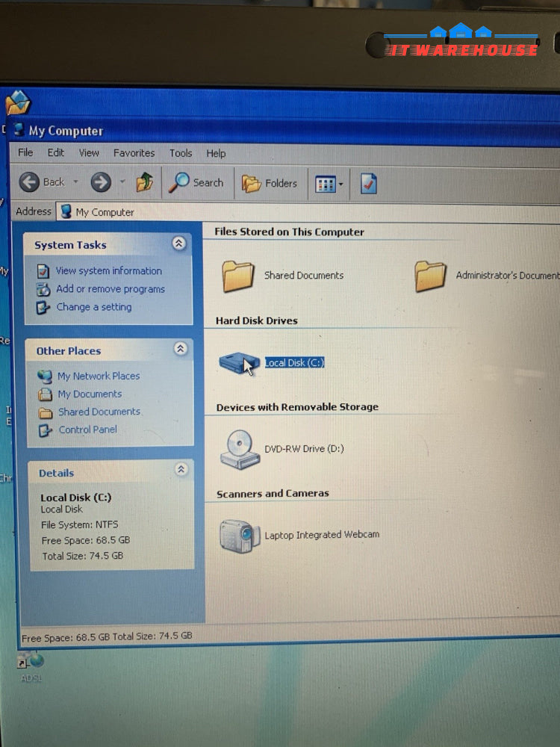Open My Network Places link
This screenshot has width=560, height=747.
coord(99,376)
